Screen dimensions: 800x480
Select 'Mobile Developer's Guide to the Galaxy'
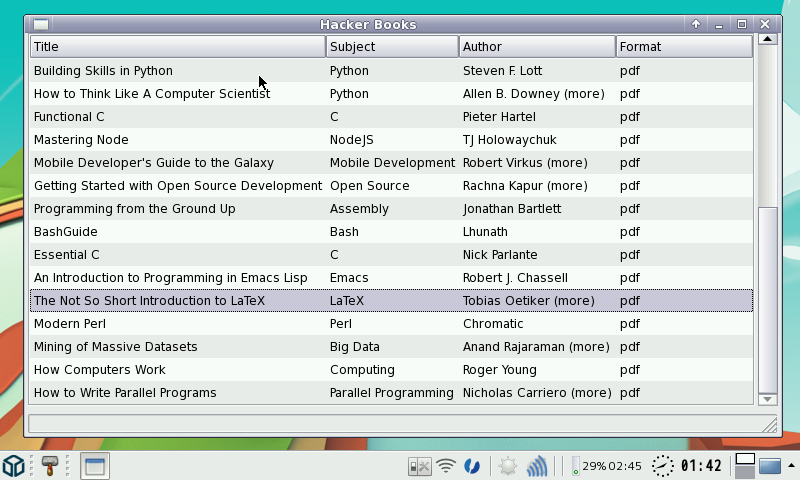tap(391, 163)
